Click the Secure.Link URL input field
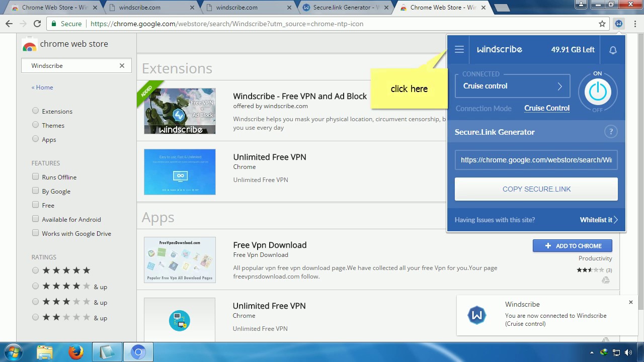The image size is (644, 362). pyautogui.click(x=536, y=160)
